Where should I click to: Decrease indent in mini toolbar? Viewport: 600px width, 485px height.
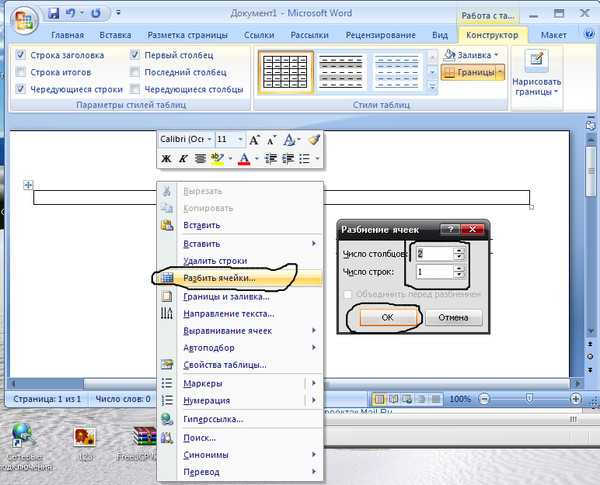pyautogui.click(x=271, y=158)
